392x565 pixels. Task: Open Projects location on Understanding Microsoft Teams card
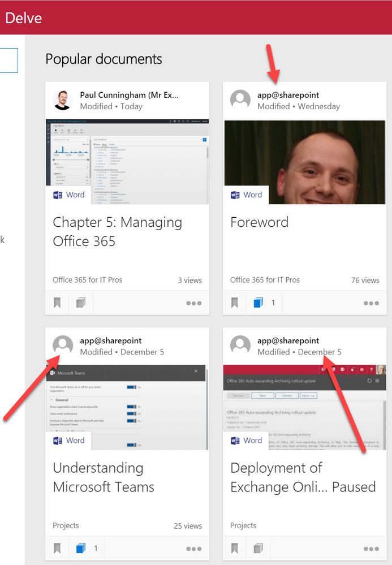pyautogui.click(x=66, y=526)
